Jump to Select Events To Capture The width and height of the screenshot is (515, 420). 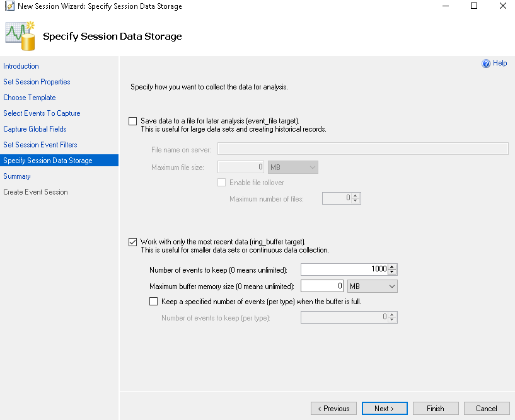click(x=42, y=113)
